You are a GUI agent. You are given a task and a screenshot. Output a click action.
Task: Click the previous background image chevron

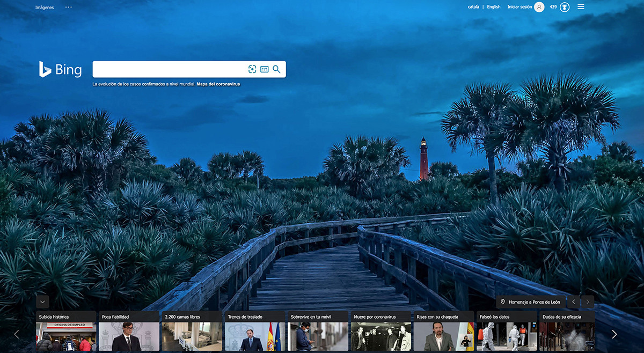point(573,301)
